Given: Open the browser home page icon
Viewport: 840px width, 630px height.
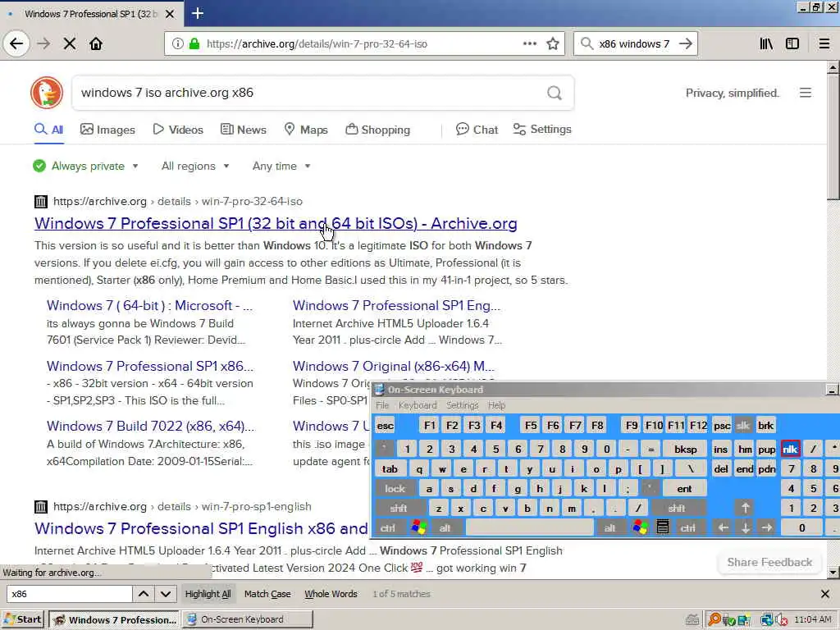Looking at the screenshot, I should (x=96, y=44).
